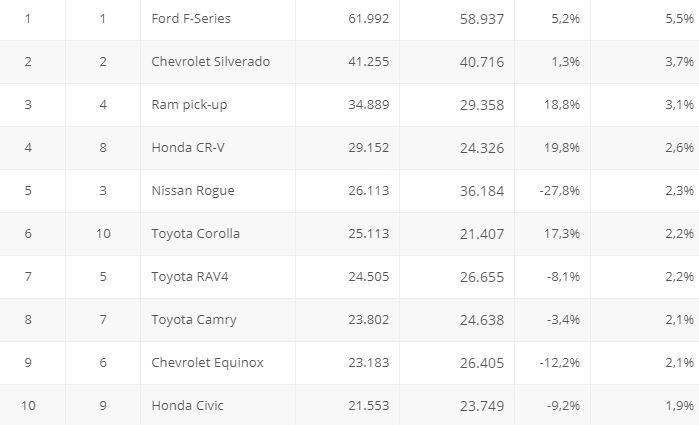Select the 5,5% share cell
This screenshot has height=425, width=699.
[x=678, y=19]
